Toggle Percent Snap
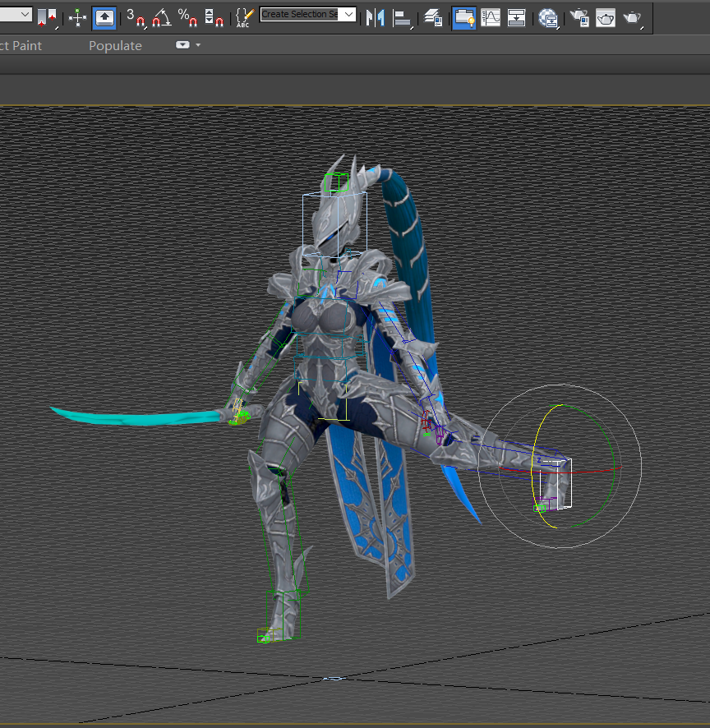Screen dimensions: 710x728 (187, 16)
